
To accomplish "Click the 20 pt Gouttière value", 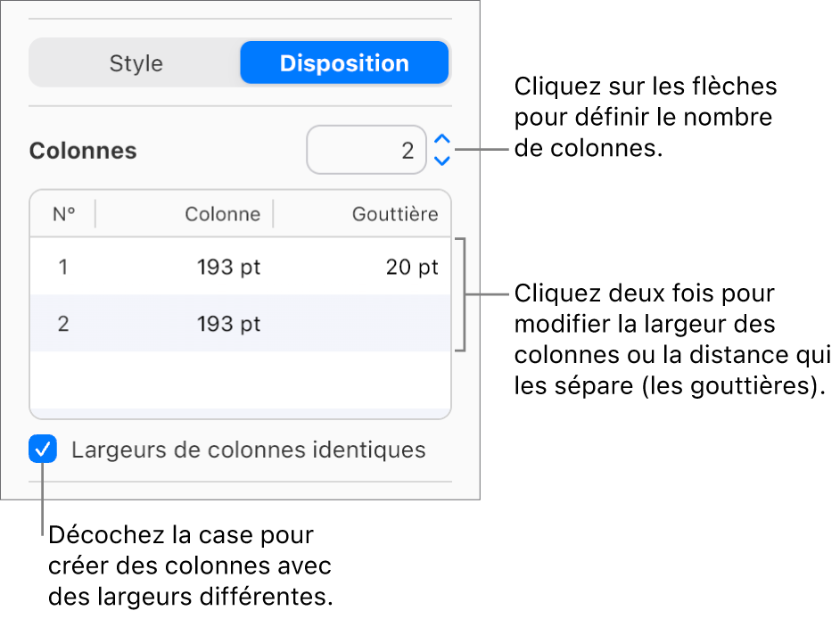I will pos(411,266).
